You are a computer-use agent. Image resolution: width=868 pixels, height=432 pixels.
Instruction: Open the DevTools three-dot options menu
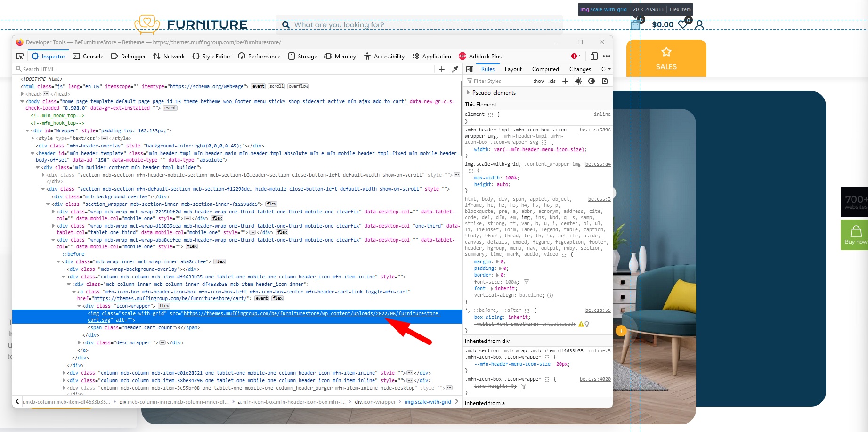(607, 56)
